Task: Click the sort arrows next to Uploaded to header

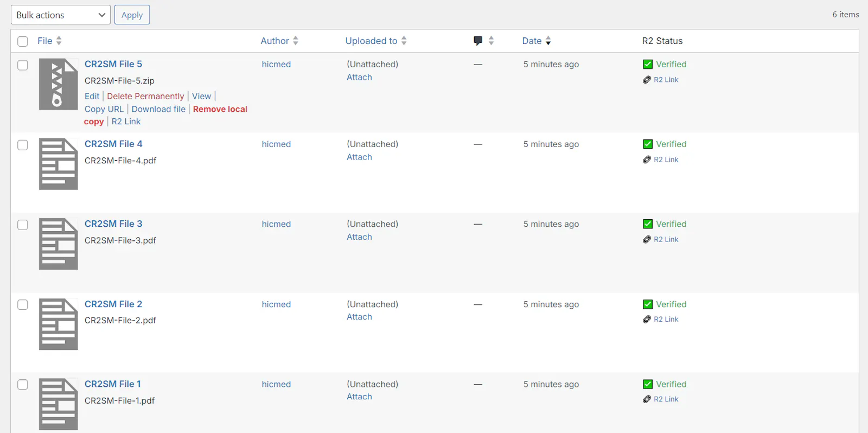Action: click(404, 41)
